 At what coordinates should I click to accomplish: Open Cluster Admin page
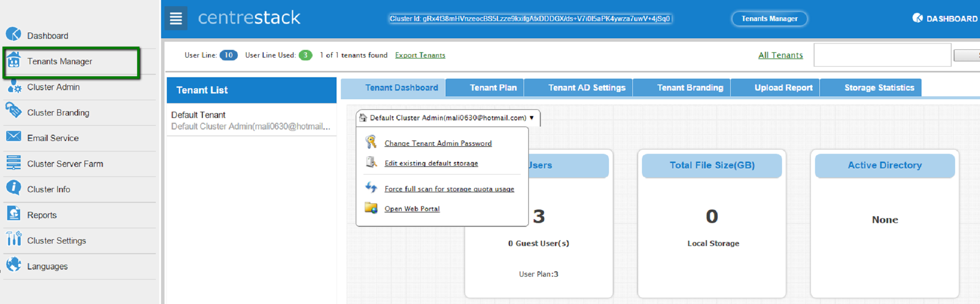point(53,87)
